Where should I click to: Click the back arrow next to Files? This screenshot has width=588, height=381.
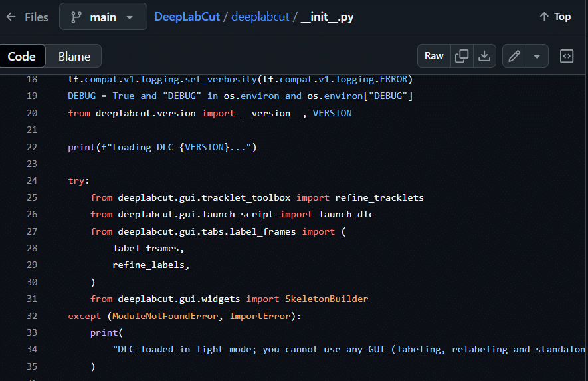(x=11, y=17)
